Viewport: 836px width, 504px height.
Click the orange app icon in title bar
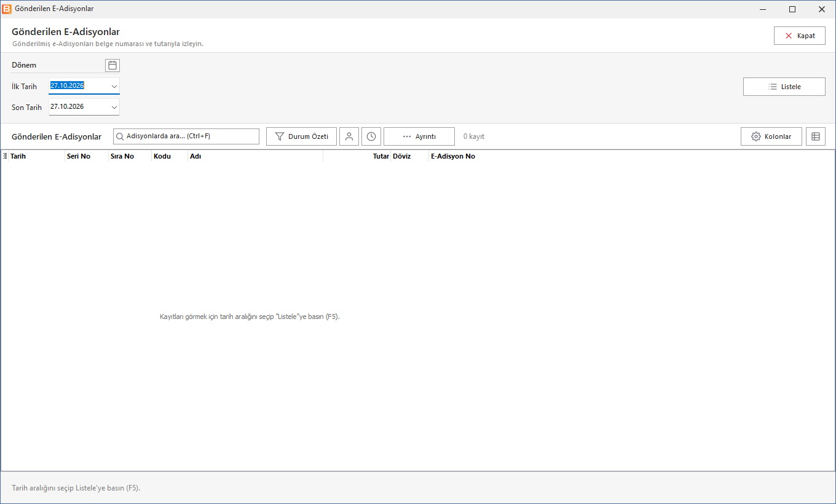pyautogui.click(x=7, y=9)
